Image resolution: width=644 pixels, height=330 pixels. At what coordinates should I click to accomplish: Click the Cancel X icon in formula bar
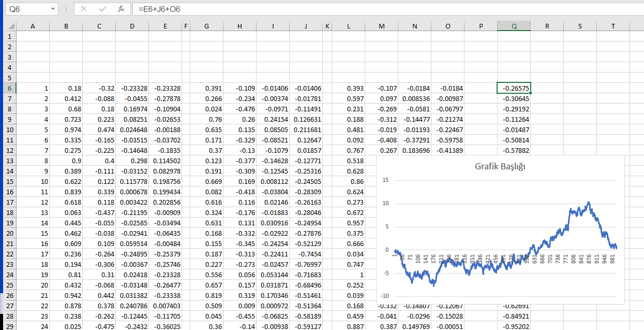[x=84, y=9]
